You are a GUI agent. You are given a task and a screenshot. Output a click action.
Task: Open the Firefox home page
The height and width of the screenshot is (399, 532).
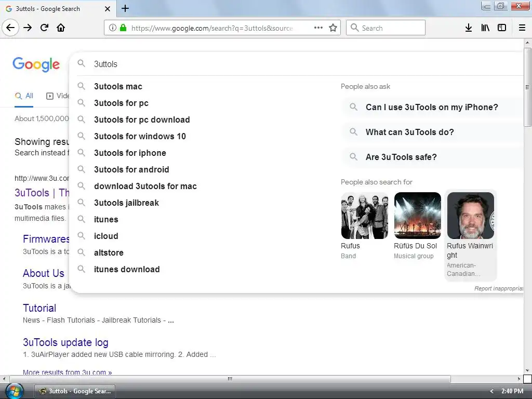(x=61, y=28)
